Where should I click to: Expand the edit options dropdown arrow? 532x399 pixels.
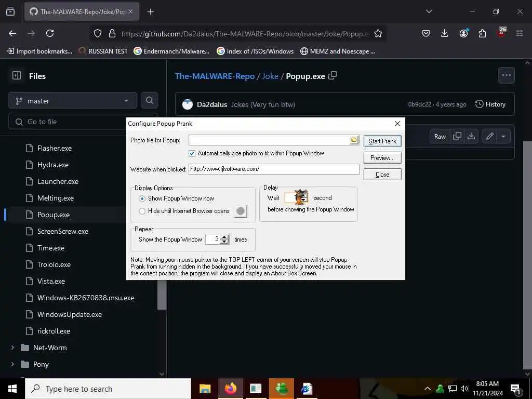pos(503,136)
